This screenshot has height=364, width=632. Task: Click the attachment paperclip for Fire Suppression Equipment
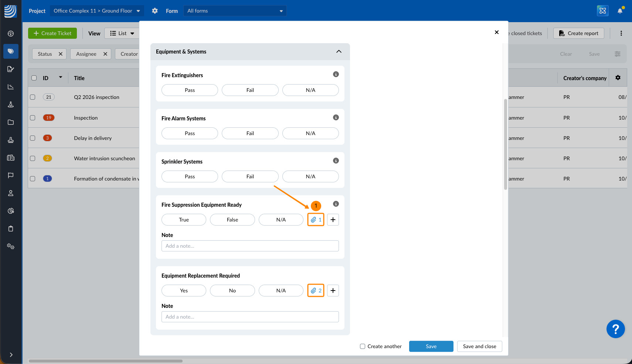coord(316,220)
